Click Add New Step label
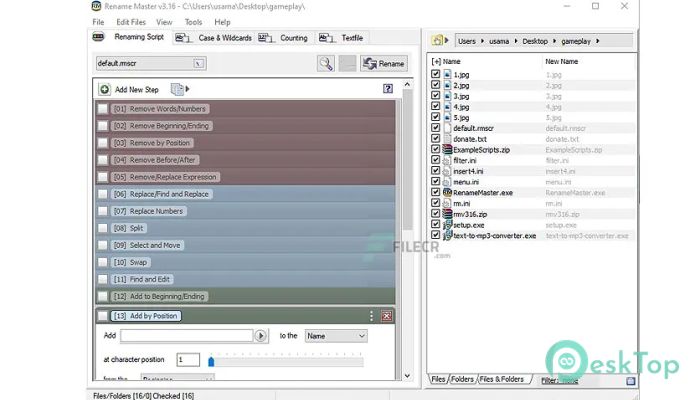This screenshot has height=400, width=700. (137, 90)
